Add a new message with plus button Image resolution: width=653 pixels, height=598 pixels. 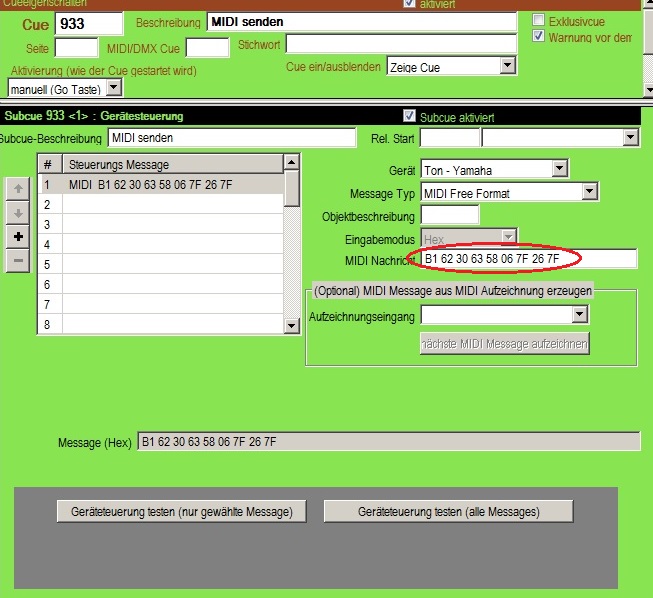(18, 238)
